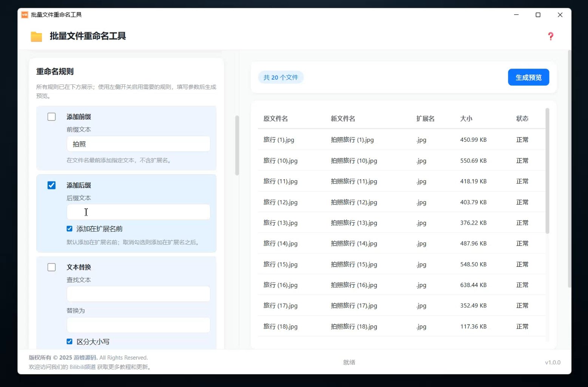588x387 pixels.
Task: Click the 共 20 个文件 badge
Action: [281, 77]
